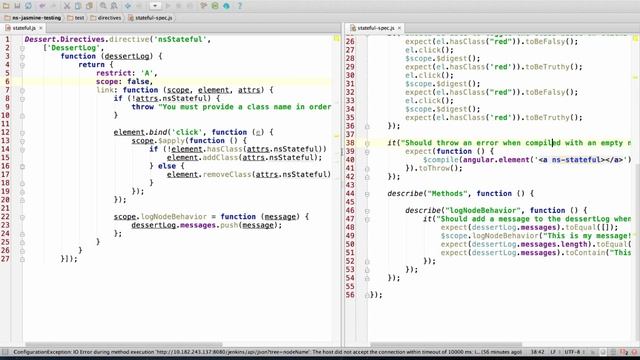Click the Debug toolbar icon
This screenshot has width=640, height=360.
click(179, 6)
